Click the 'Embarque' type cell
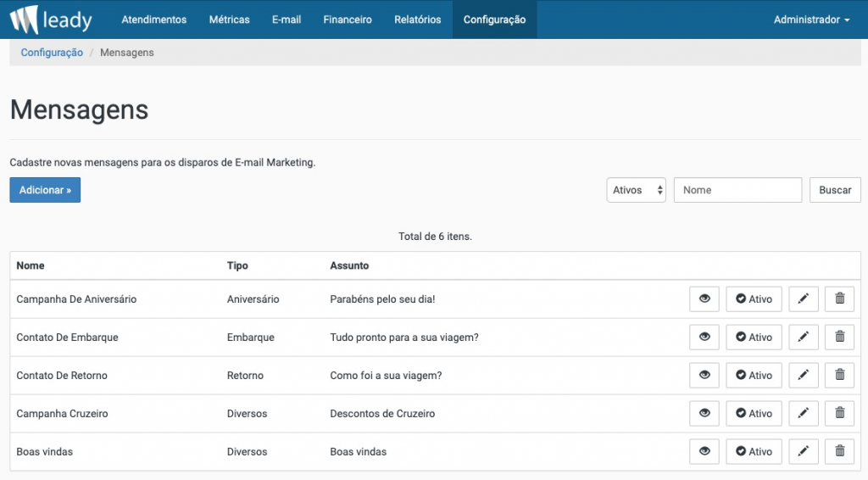 click(x=250, y=338)
